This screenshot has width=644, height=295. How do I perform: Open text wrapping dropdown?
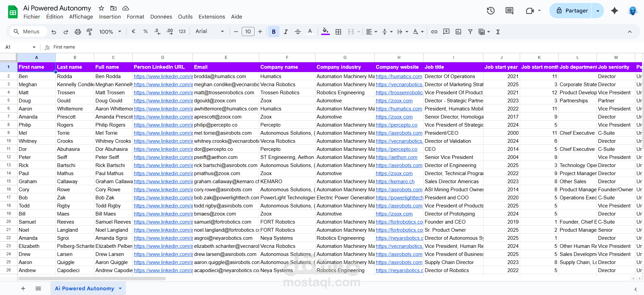(403, 32)
